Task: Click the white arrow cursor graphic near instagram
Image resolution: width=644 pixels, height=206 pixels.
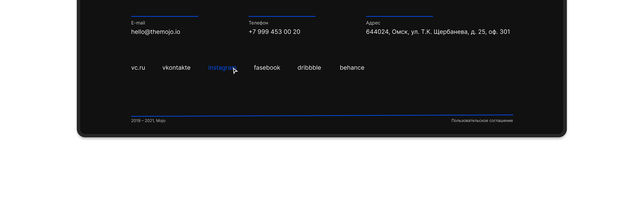Action: (x=235, y=71)
